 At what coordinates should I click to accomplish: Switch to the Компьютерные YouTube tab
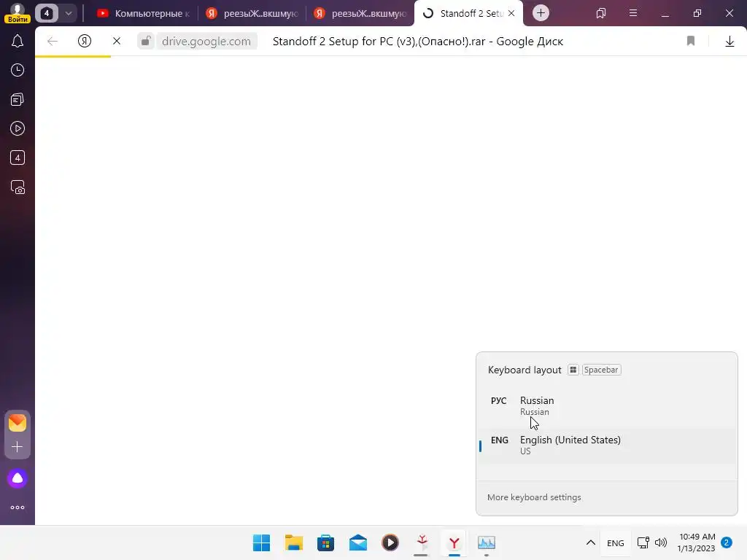tap(143, 13)
